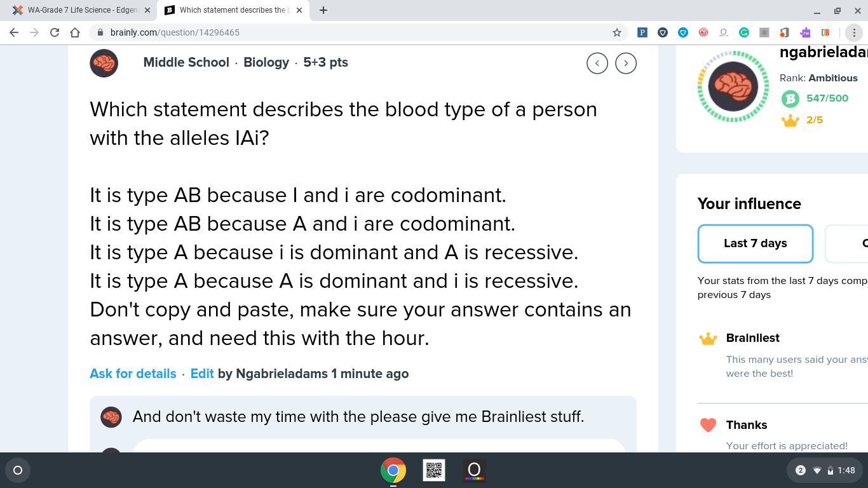Go to the previous question arrow
The height and width of the screenshot is (488, 868).
point(597,63)
